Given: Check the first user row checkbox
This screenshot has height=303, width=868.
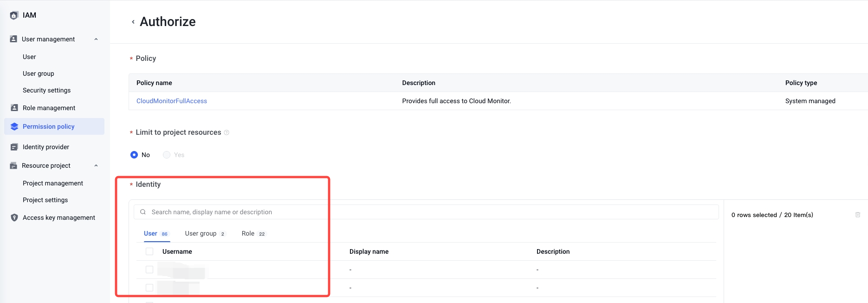Looking at the screenshot, I should click(x=149, y=270).
